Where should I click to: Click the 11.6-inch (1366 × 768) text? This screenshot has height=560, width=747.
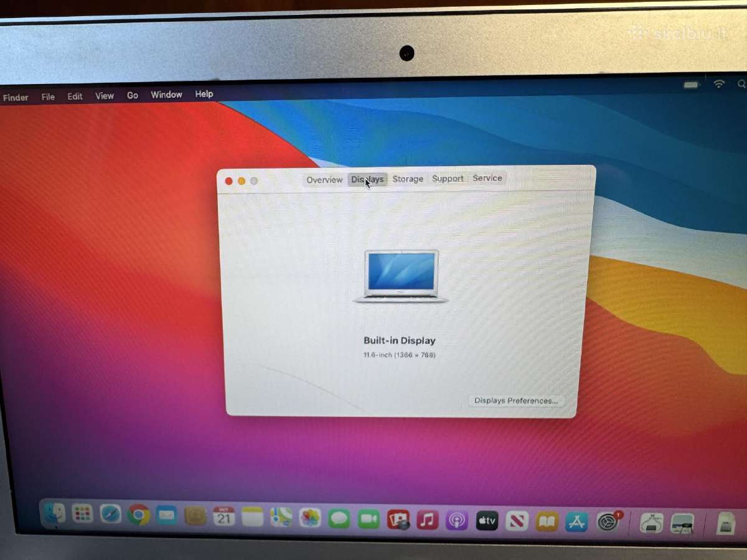(x=399, y=355)
